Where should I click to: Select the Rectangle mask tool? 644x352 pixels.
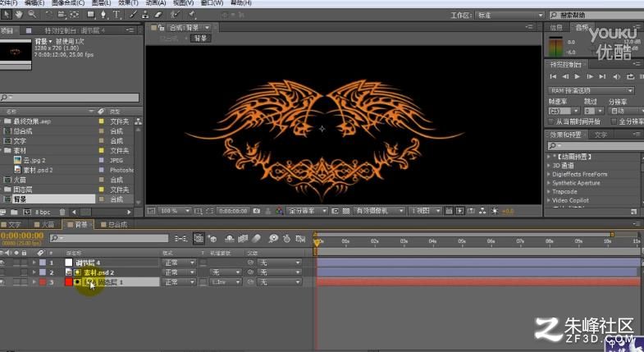91,15
